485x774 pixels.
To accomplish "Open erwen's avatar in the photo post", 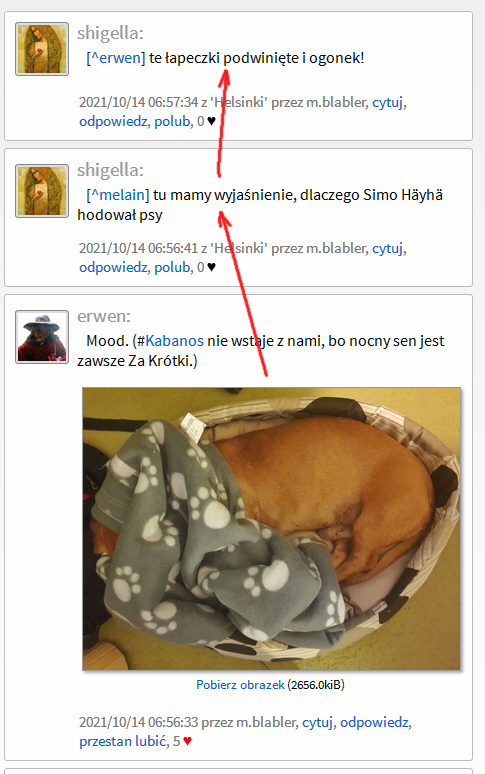I will click(42, 337).
